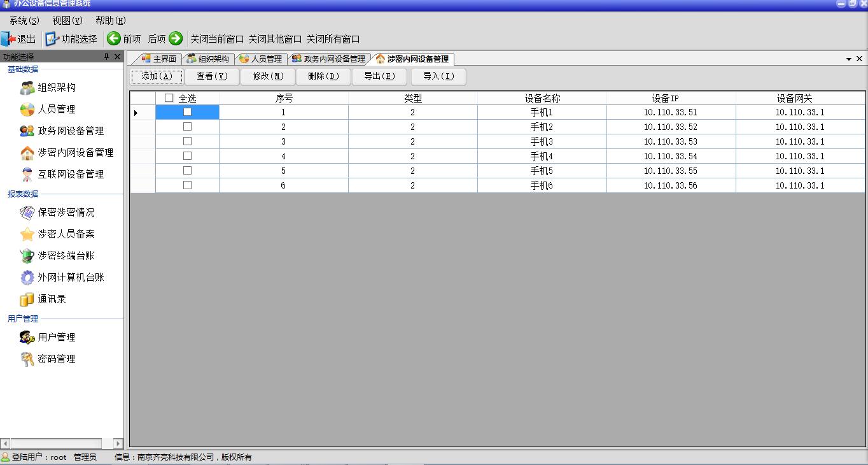This screenshot has width=868, height=465.
Task: Select the 人员管理 pie chart icon in sidebar
Action: pyautogui.click(x=27, y=110)
